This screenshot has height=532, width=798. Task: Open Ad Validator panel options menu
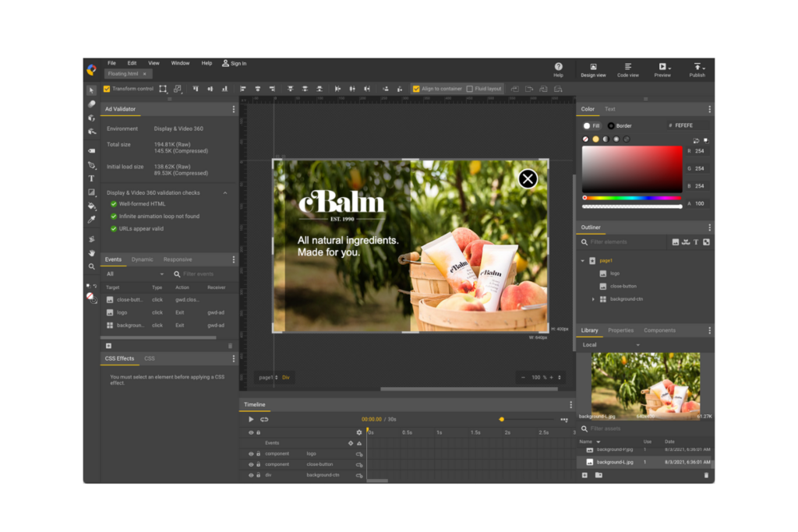[x=234, y=109]
